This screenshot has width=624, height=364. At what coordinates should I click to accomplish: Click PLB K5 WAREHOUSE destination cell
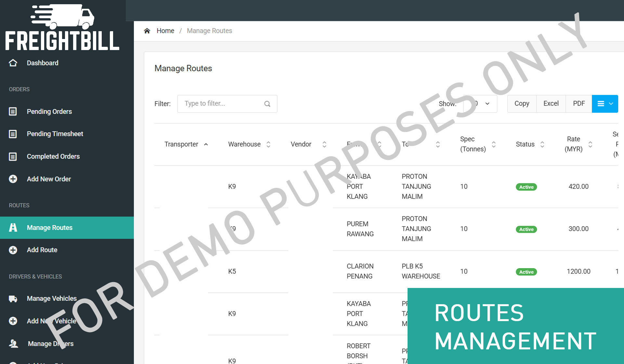421,271
